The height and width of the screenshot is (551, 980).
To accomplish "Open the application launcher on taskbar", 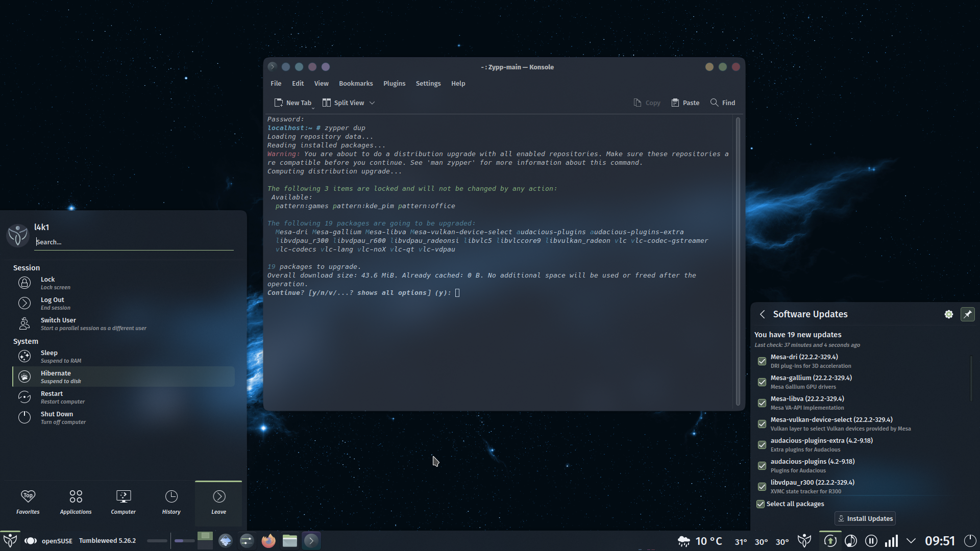I will pos(10,541).
